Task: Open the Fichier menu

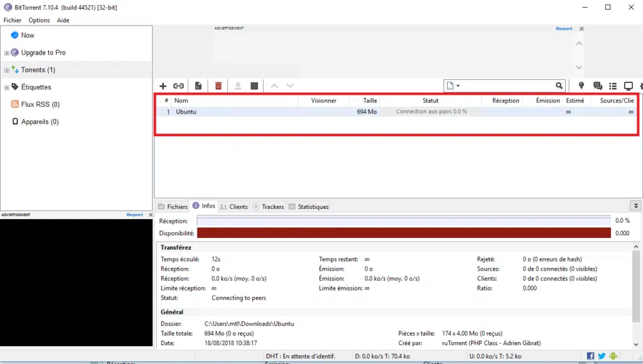Action: 13,20
